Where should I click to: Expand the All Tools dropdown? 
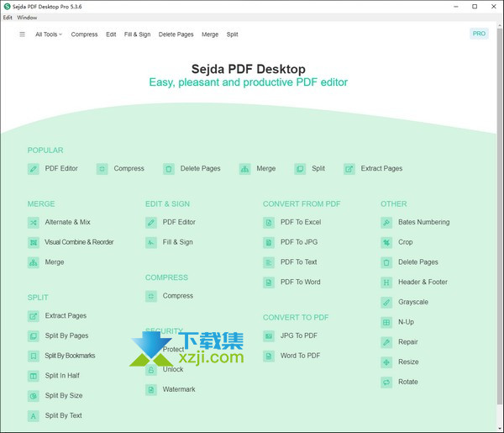pyautogui.click(x=49, y=34)
